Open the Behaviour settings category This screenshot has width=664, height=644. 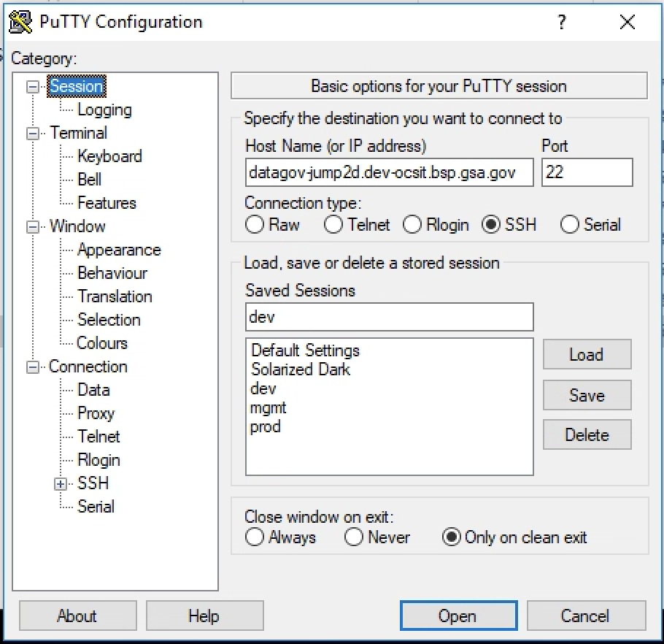112,273
